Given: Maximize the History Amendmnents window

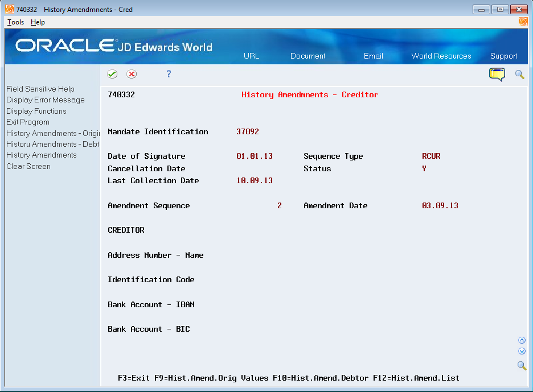Looking at the screenshot, I should [500, 9].
